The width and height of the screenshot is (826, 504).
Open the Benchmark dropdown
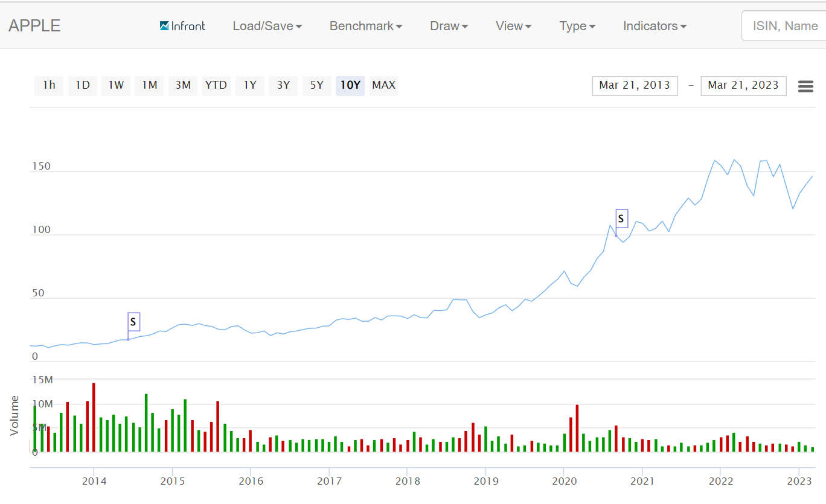366,26
